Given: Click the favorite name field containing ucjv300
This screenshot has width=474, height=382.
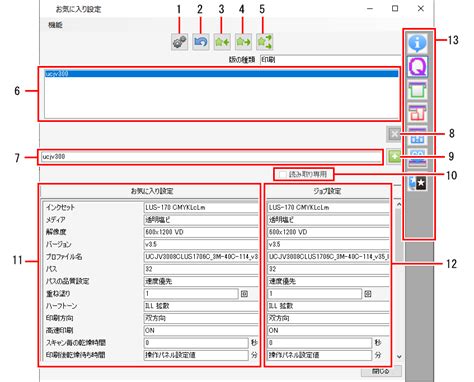Looking at the screenshot, I should click(x=211, y=157).
